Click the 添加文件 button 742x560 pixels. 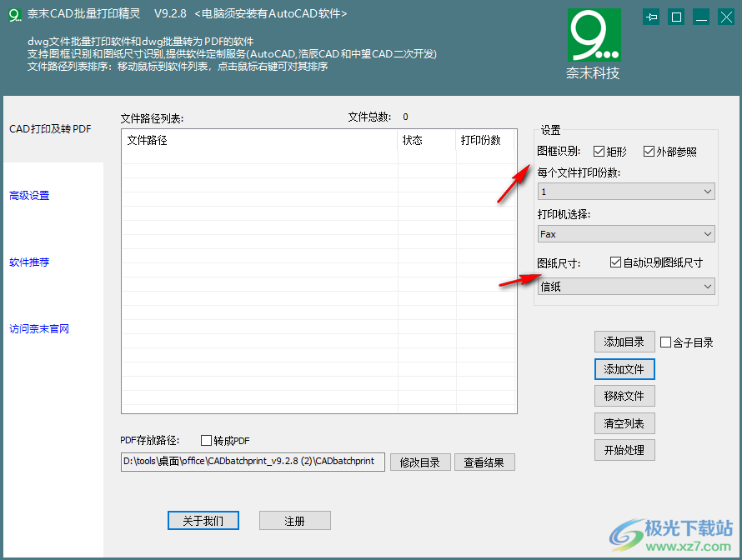(x=624, y=369)
